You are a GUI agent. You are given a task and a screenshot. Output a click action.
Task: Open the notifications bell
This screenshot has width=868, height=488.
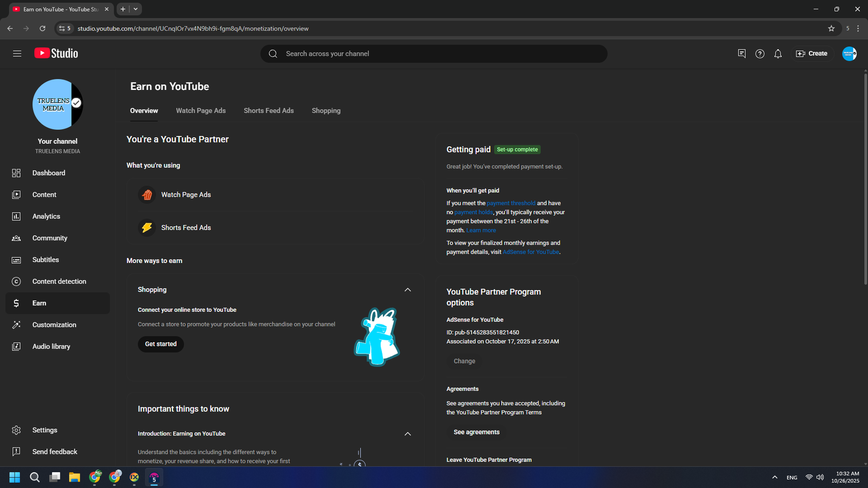(778, 54)
